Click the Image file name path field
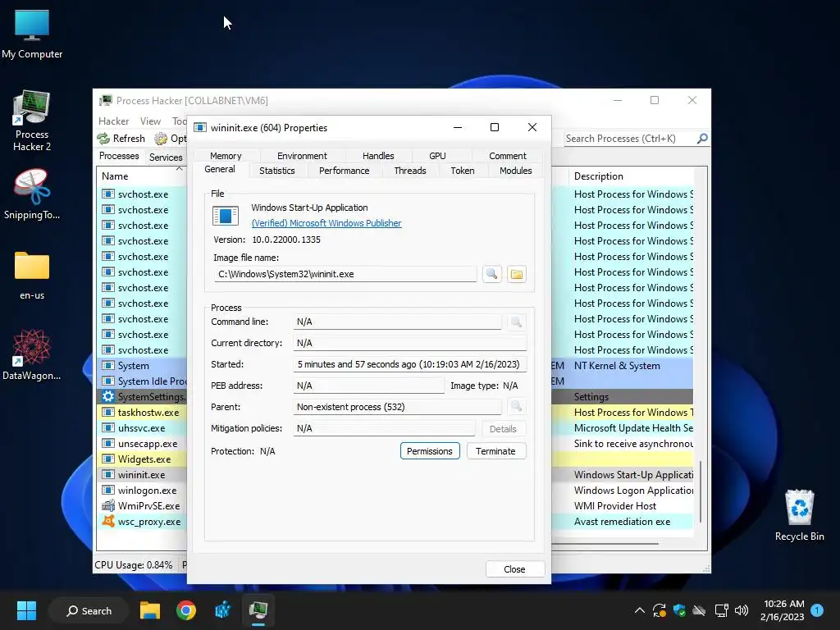840x630 pixels. [x=345, y=274]
